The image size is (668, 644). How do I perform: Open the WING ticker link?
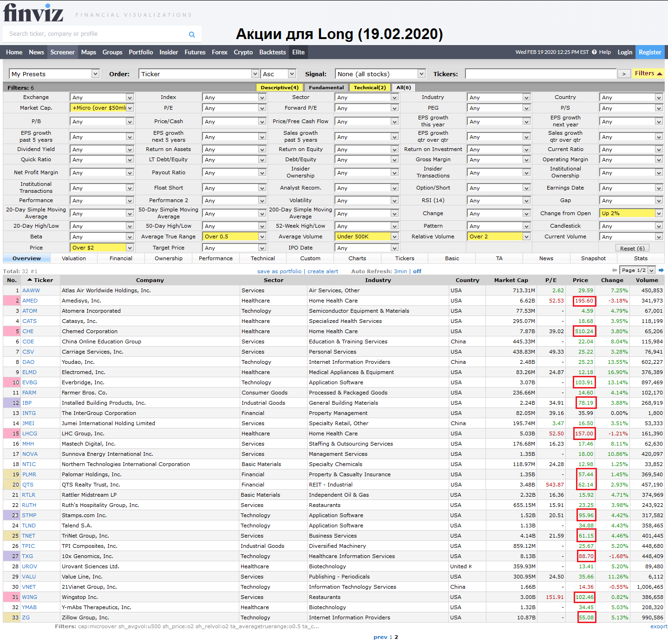tap(30, 597)
